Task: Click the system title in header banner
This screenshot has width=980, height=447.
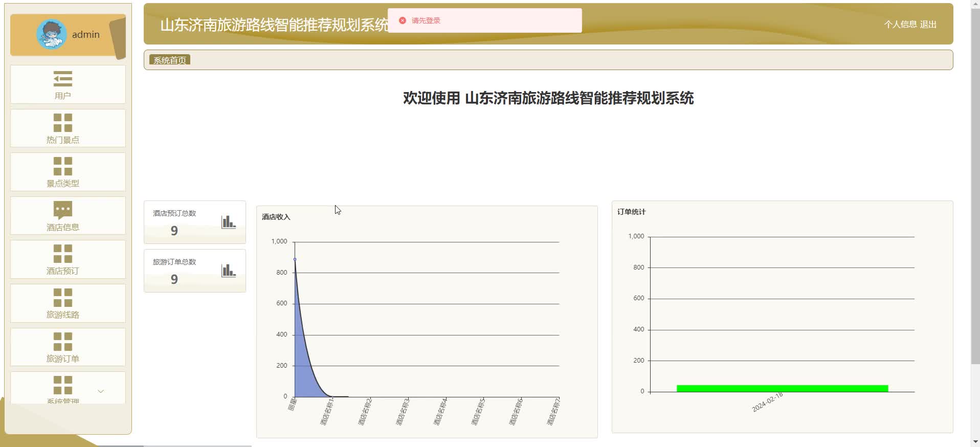Action: pyautogui.click(x=274, y=25)
